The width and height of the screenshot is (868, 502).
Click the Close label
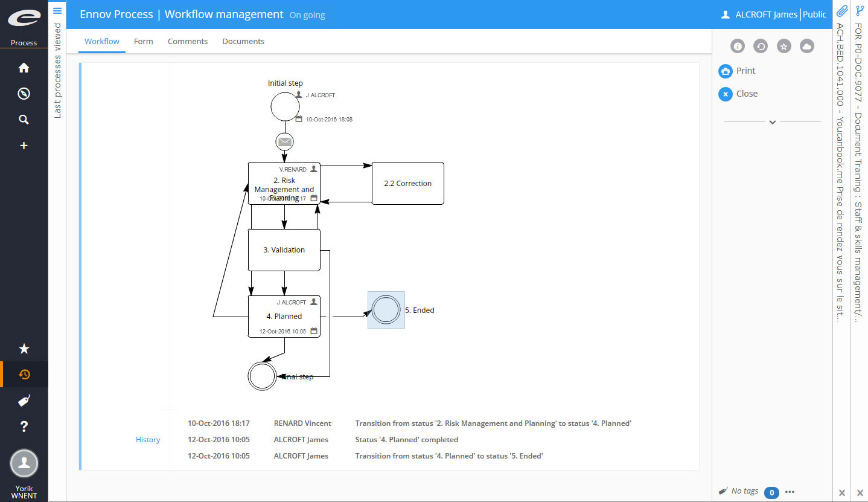747,94
